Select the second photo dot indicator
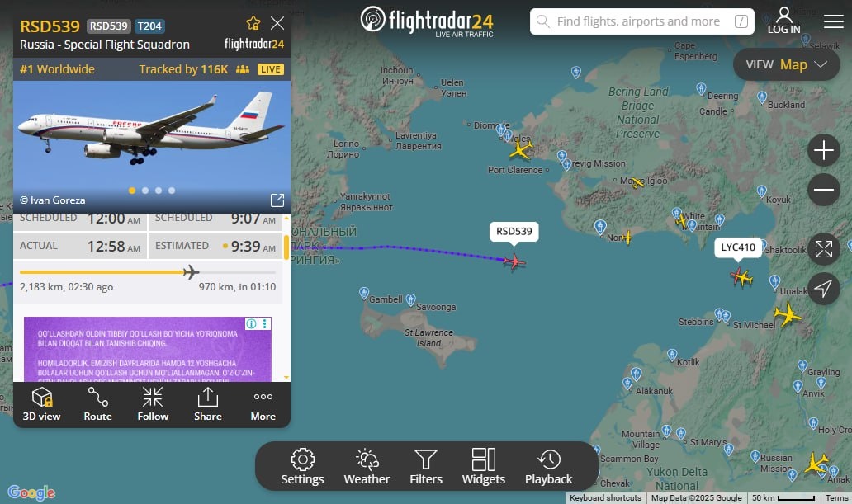Image resolution: width=852 pixels, height=504 pixels. coord(145,191)
